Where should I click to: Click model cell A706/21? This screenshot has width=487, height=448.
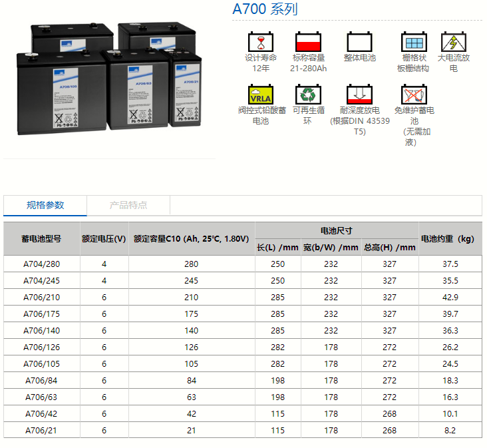click(42, 431)
